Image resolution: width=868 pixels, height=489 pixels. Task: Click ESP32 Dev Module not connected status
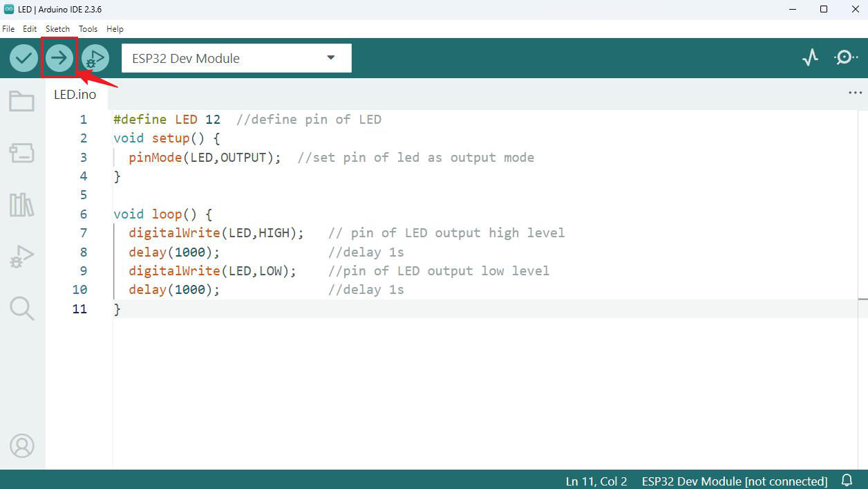point(734,481)
